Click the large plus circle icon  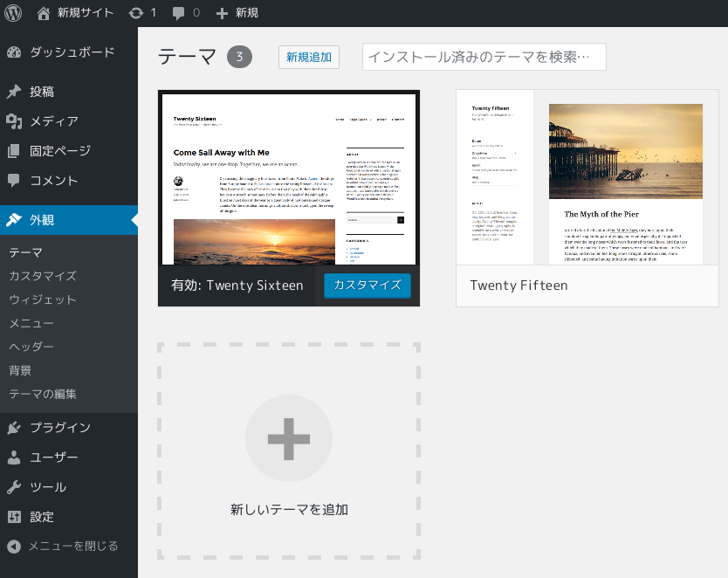[289, 438]
